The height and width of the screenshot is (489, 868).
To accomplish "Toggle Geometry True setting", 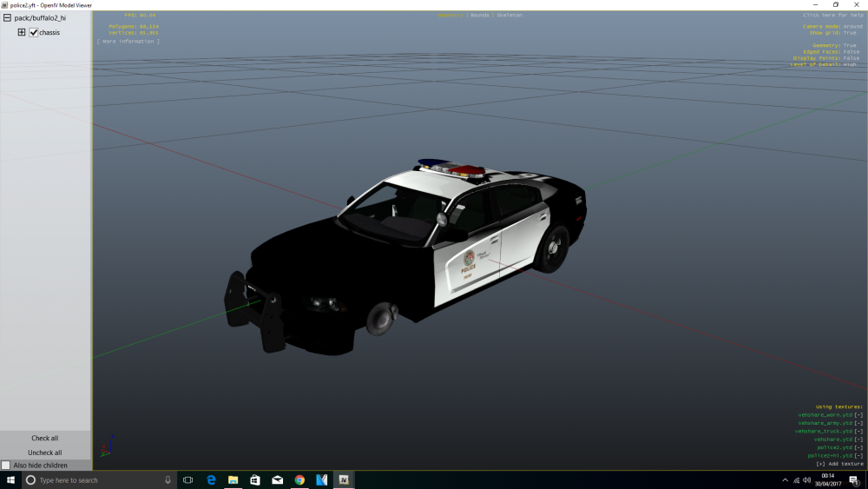I will (850, 45).
